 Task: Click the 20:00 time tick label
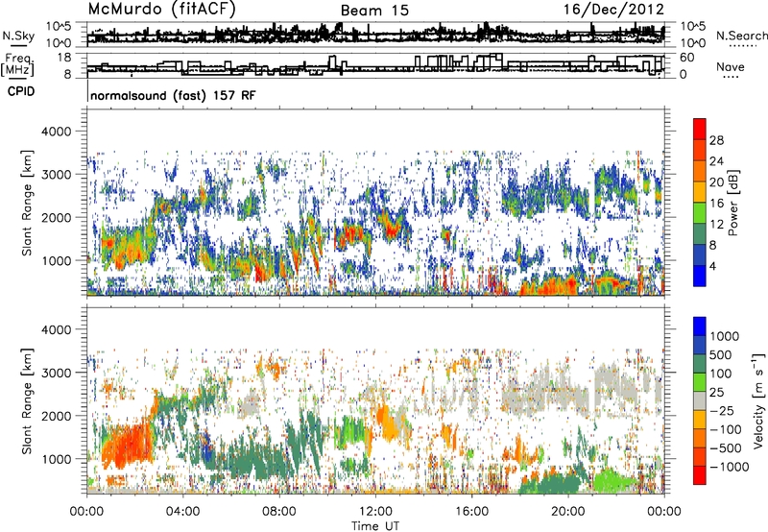[567, 512]
